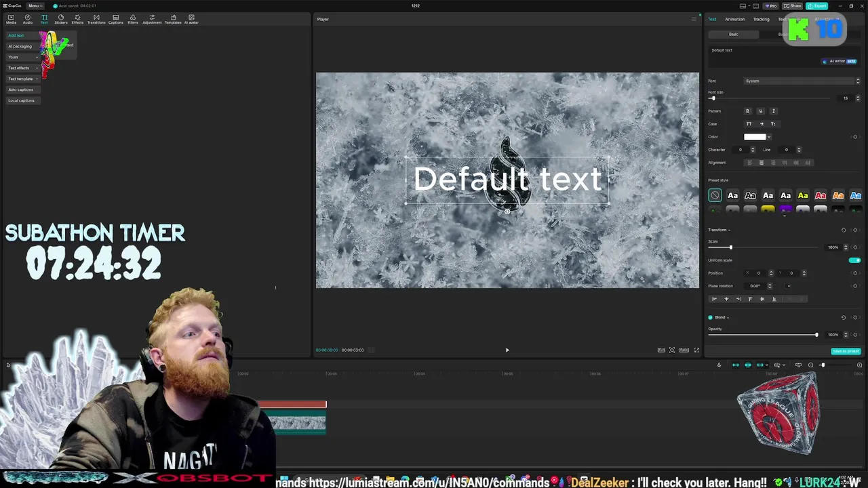Open the Stickers panel
Viewport: 868px width, 488px height.
[x=61, y=19]
